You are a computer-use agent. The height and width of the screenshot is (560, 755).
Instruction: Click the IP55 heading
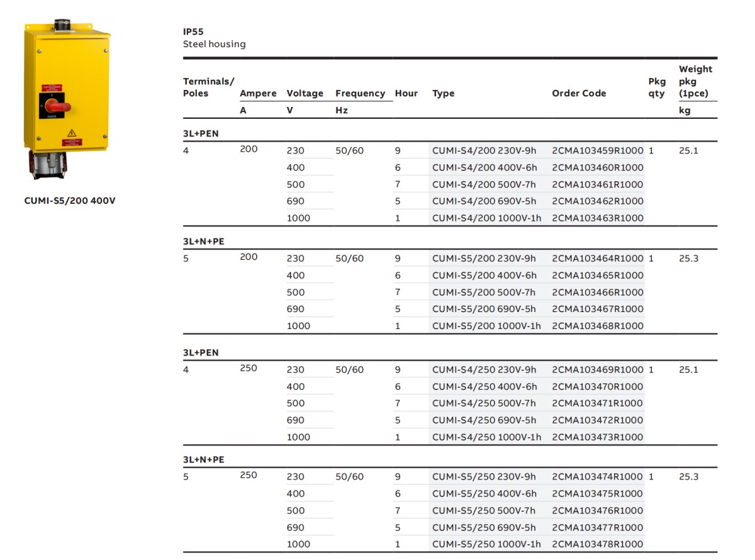[x=193, y=31]
